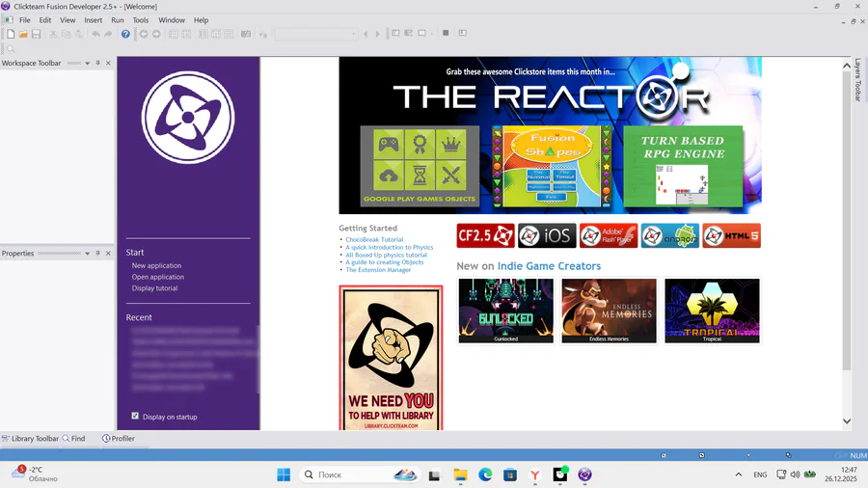The height and width of the screenshot is (488, 868).
Task: Click the Back round arrow toolbar icon
Action: tap(144, 35)
